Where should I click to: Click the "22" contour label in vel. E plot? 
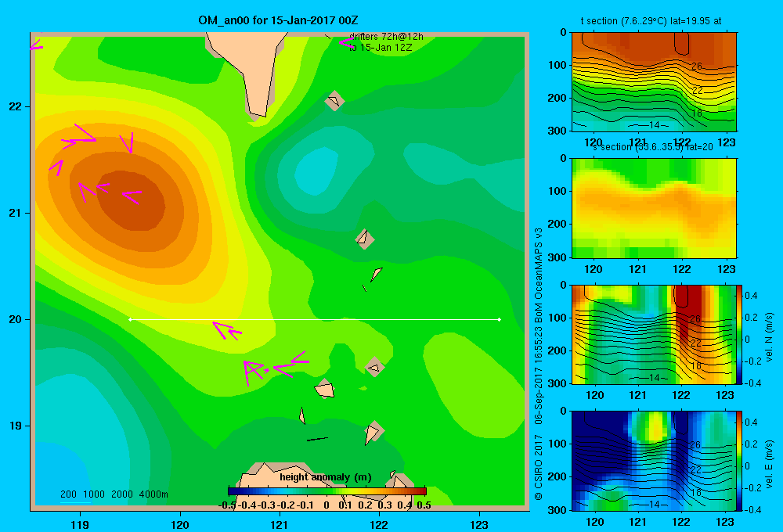pyautogui.click(x=696, y=469)
